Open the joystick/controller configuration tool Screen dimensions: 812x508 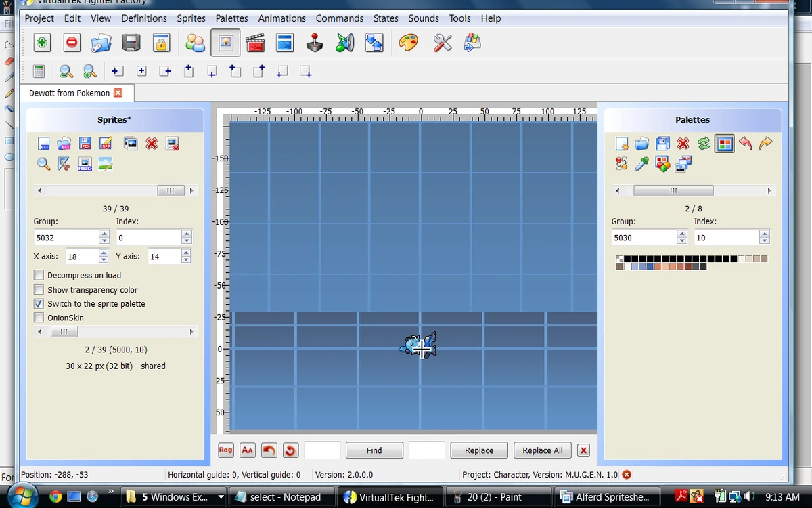point(314,43)
